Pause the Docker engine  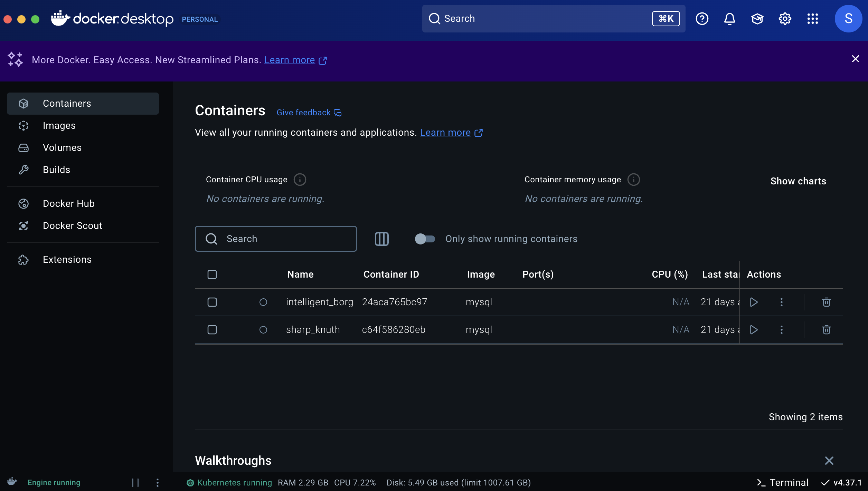coord(135,483)
